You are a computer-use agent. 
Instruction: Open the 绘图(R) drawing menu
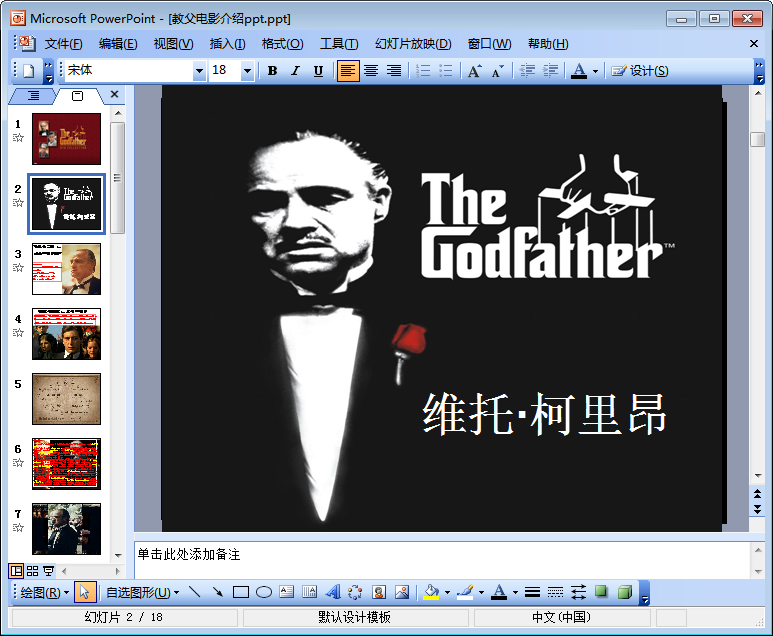click(x=44, y=592)
